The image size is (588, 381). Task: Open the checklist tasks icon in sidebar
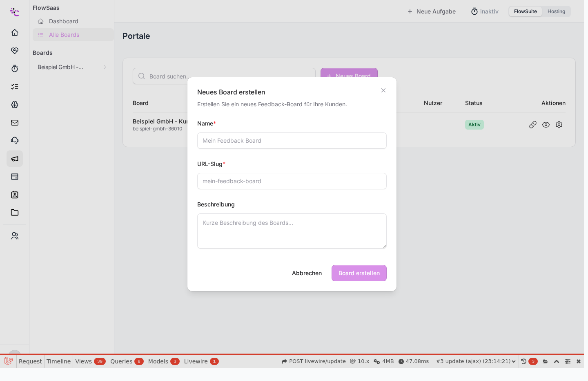coord(15,86)
